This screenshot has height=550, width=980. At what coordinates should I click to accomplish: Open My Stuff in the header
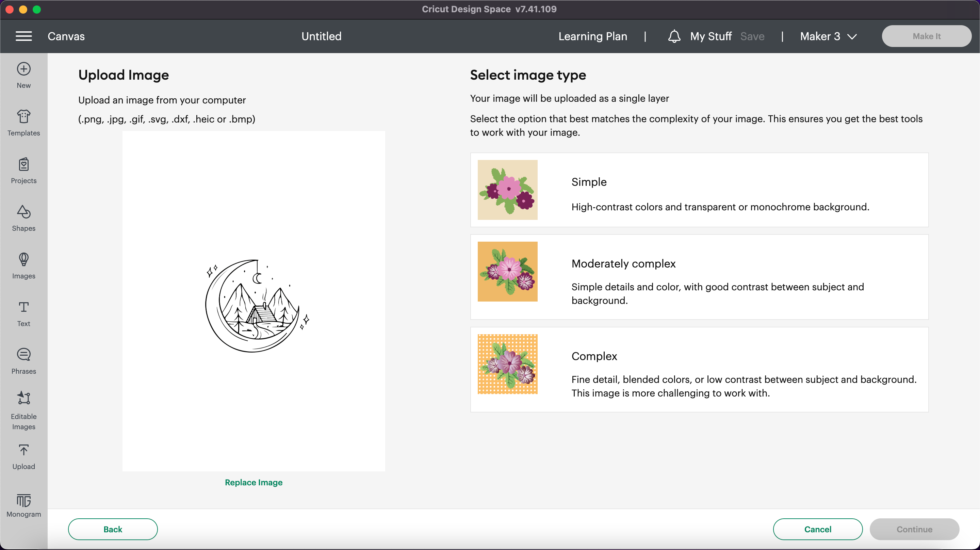click(x=710, y=36)
